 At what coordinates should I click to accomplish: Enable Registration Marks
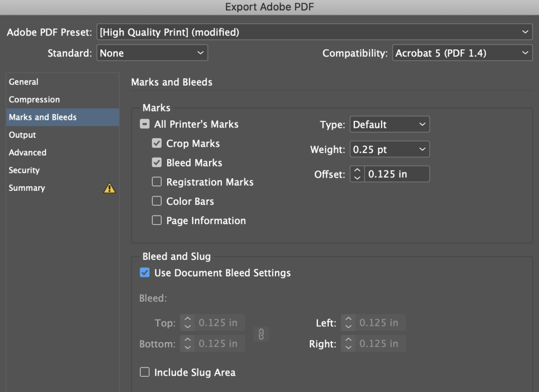(157, 181)
